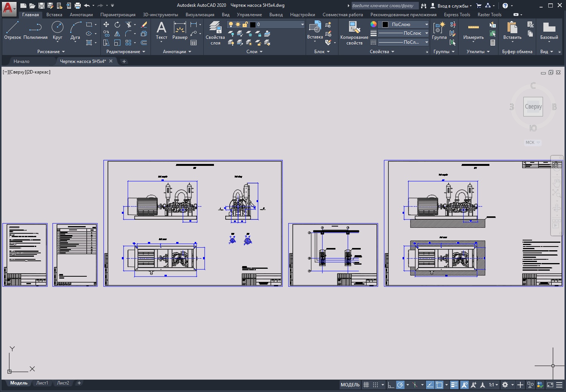Click the МСК coordinate system button
This screenshot has height=392, width=566.
[532, 142]
